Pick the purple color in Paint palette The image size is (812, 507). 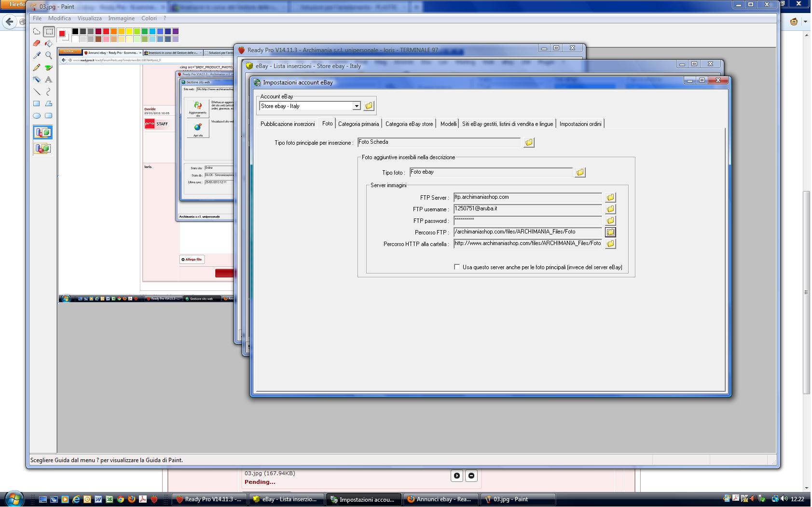tap(176, 31)
